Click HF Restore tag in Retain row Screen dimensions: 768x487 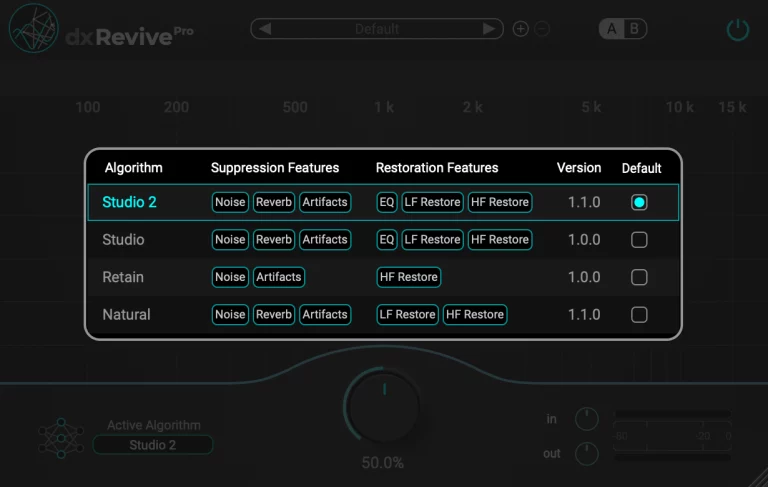(x=408, y=277)
